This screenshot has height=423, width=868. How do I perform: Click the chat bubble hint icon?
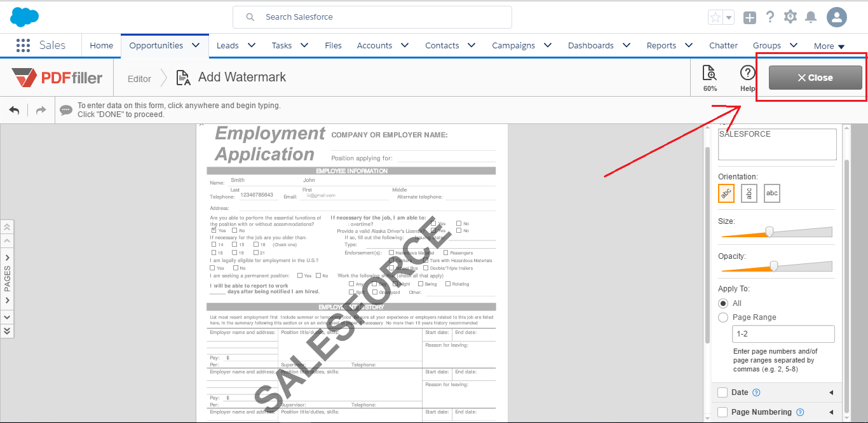click(66, 110)
